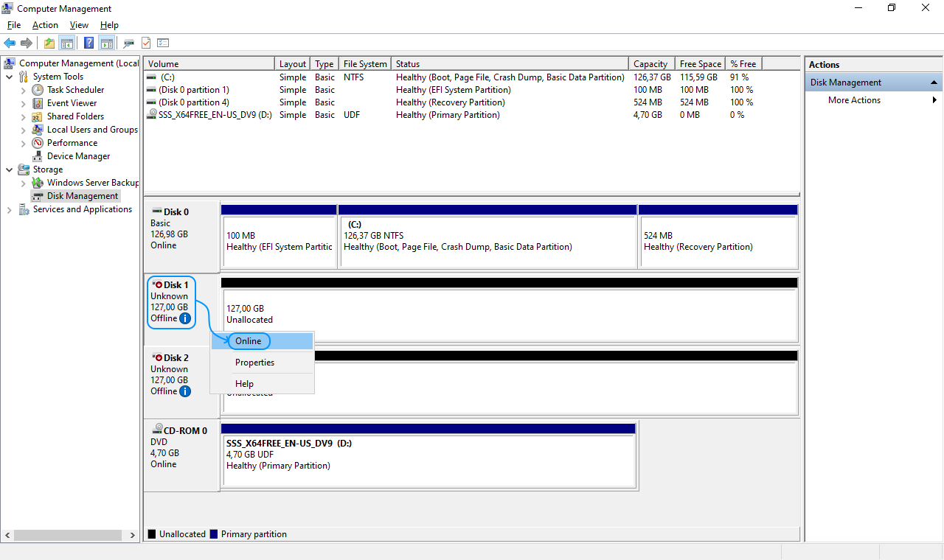The width and height of the screenshot is (944, 560).
Task: Click the info icon next to Disk 2 Offline
Action: point(185,391)
